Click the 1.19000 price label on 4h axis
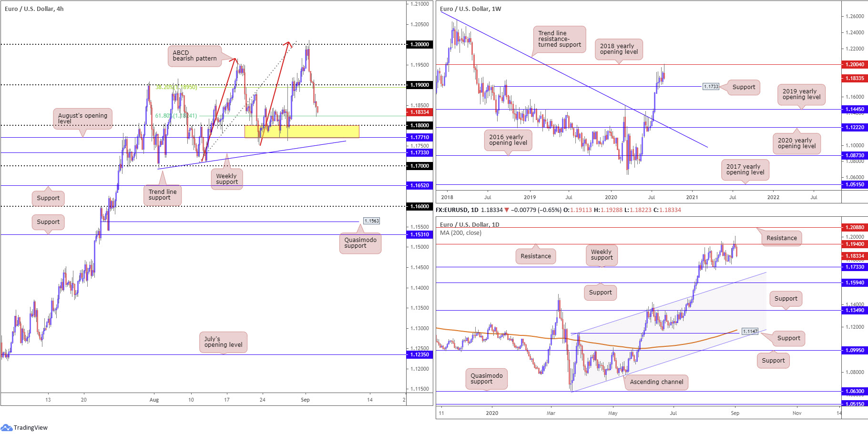Image resolution: width=868 pixels, height=434 pixels. (x=419, y=85)
